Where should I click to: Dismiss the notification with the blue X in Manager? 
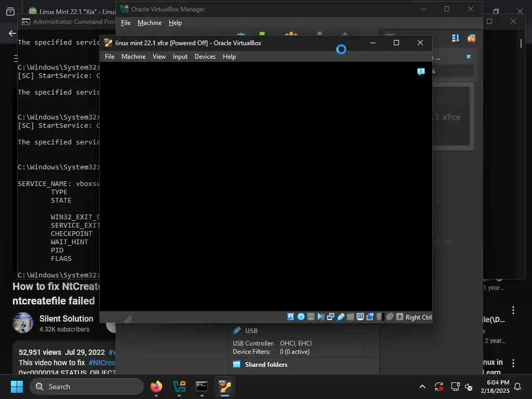pos(469,56)
